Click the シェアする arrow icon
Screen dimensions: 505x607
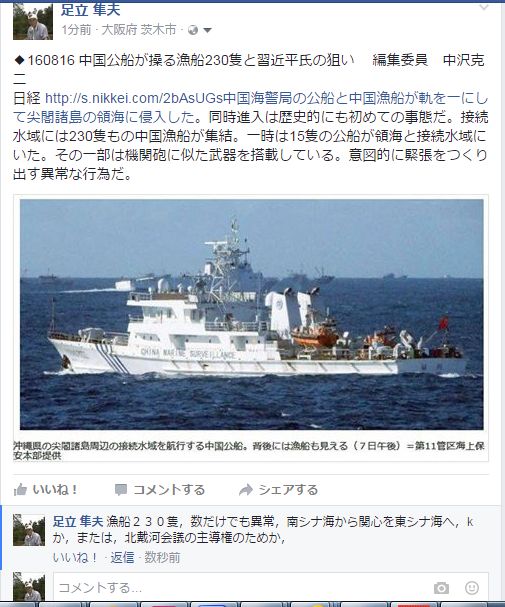246,490
